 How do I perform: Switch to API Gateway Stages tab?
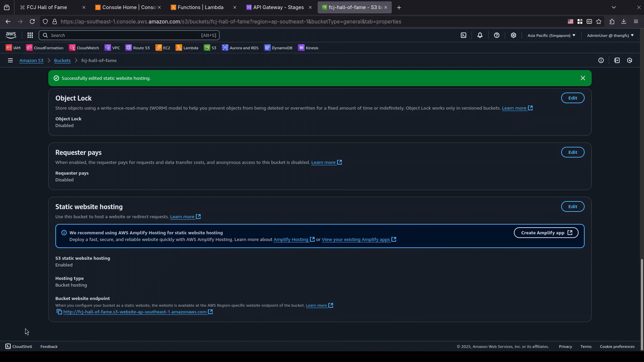pos(277,7)
